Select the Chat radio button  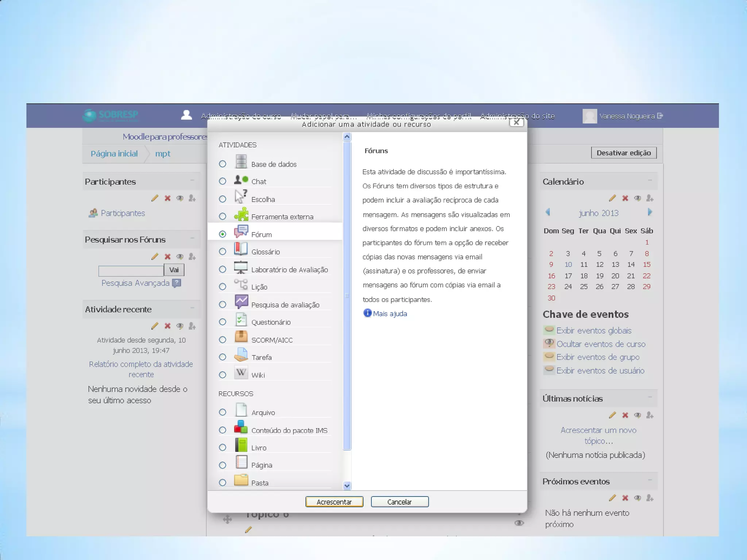pos(222,181)
